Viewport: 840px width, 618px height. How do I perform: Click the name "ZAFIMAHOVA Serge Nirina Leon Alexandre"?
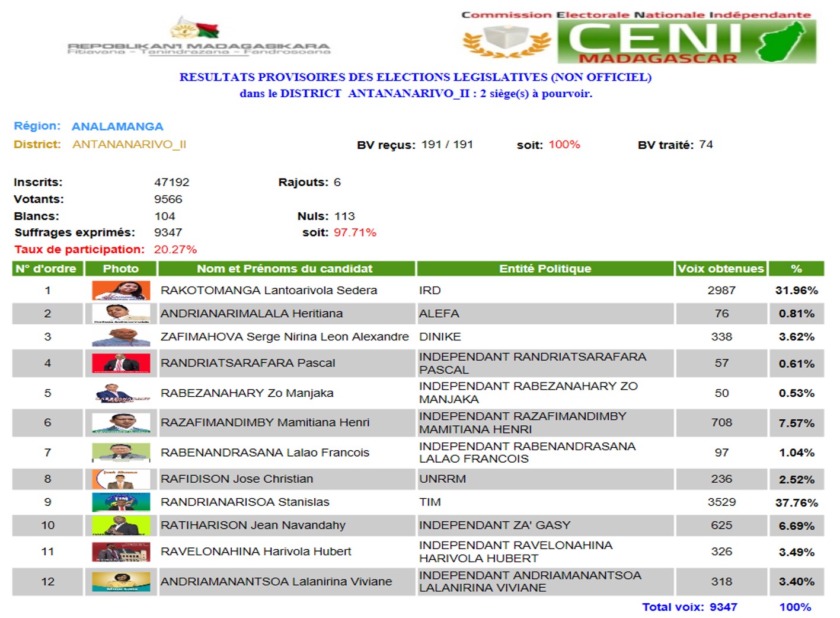[285, 337]
